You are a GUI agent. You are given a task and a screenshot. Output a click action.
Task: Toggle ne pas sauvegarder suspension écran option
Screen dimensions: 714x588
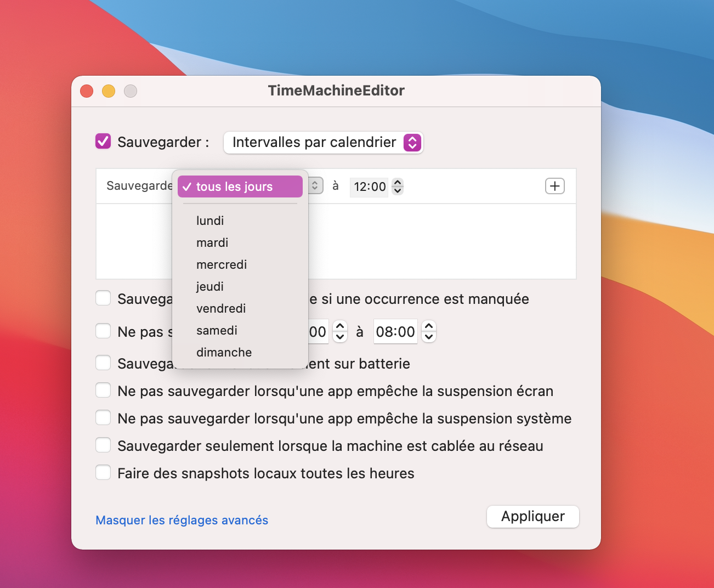pyautogui.click(x=103, y=391)
